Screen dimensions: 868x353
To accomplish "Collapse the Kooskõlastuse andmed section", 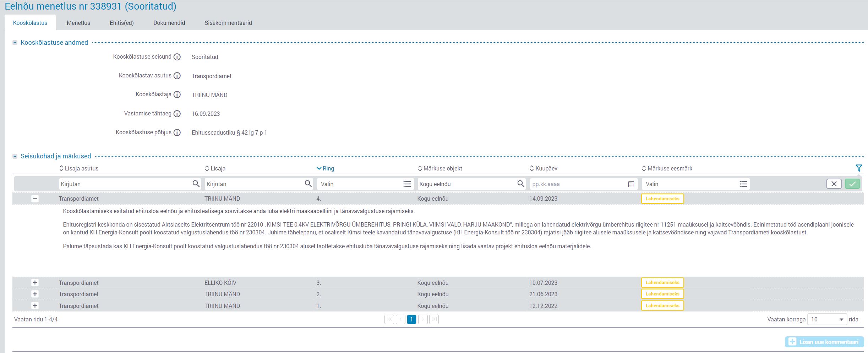I will click(15, 43).
